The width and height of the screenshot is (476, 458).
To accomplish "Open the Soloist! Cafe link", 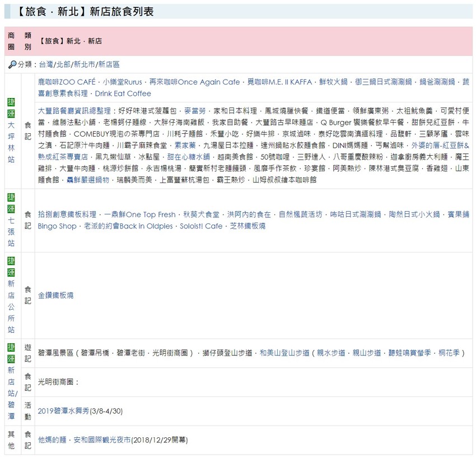I will point(201,226).
